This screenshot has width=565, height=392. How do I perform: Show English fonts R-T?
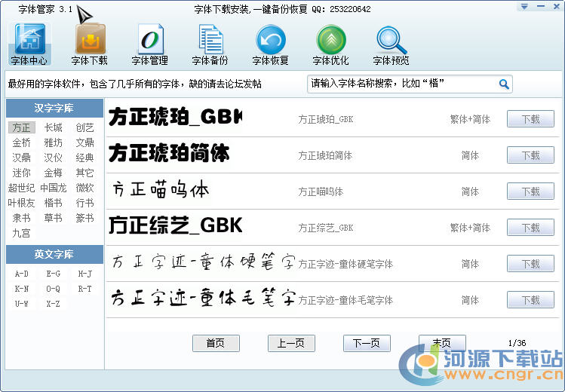[x=84, y=289]
